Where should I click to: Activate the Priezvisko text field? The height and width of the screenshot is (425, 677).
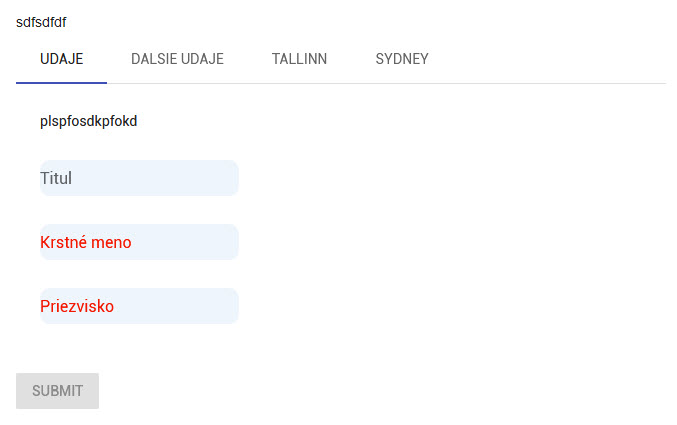coord(139,306)
